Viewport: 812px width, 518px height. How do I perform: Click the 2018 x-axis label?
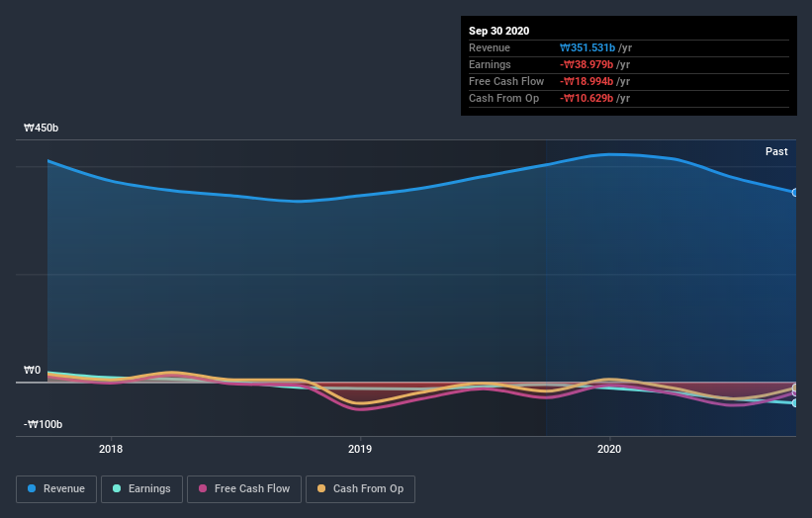[x=111, y=449]
